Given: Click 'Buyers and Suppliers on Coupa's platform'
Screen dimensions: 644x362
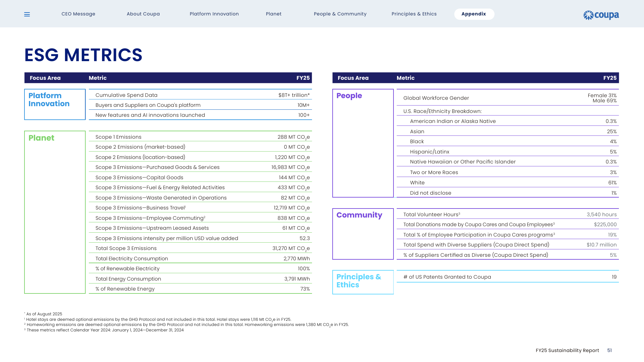Looking at the screenshot, I should (x=148, y=105).
